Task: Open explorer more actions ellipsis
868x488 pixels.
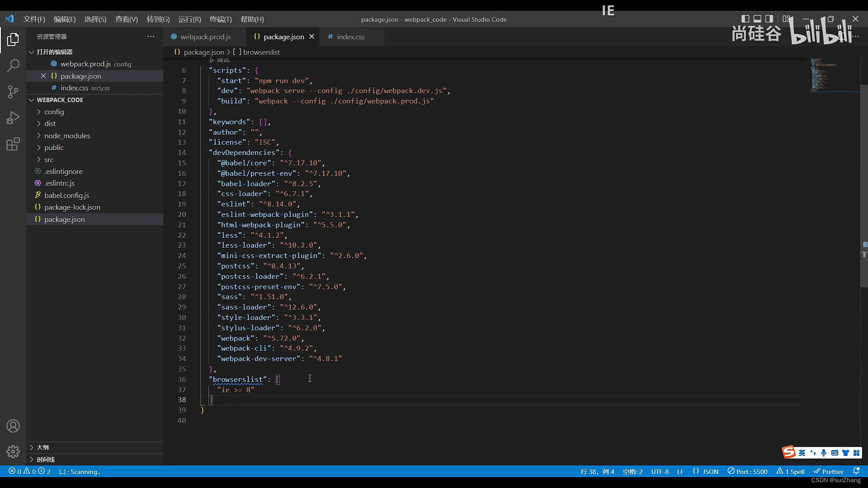Action: coord(151,37)
